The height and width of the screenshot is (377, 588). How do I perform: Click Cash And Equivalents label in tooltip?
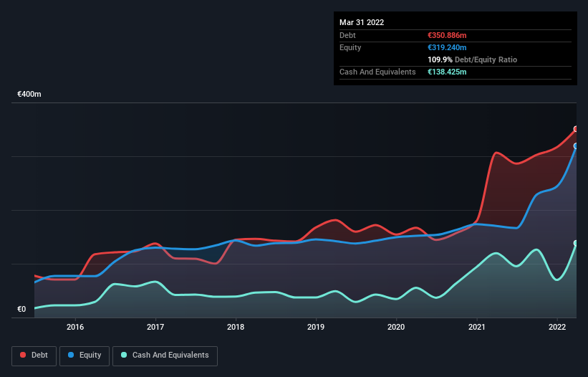point(377,72)
